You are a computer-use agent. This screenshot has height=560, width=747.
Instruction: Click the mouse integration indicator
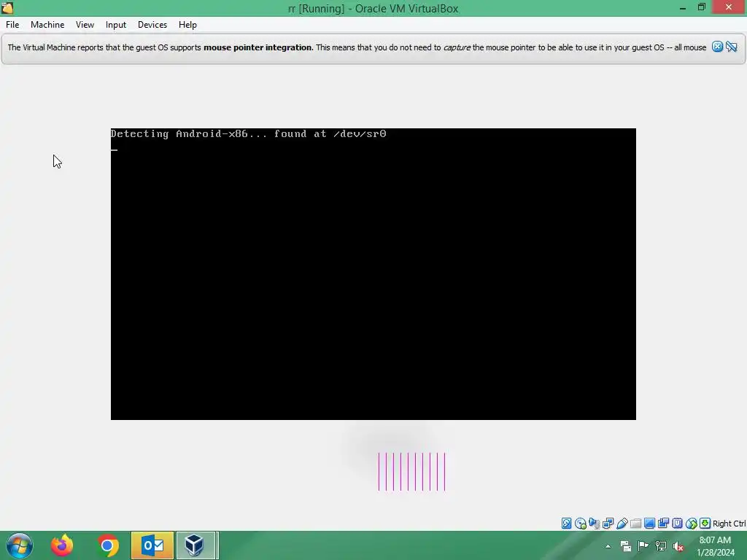click(692, 524)
